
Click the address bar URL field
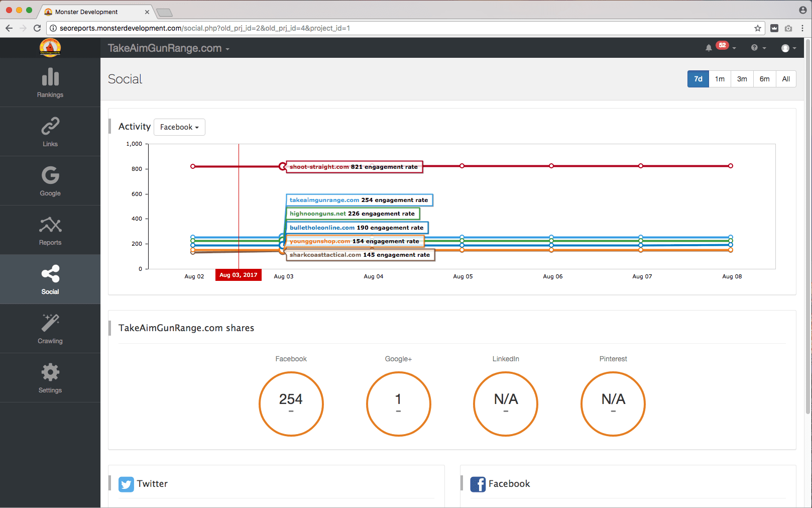click(405, 28)
